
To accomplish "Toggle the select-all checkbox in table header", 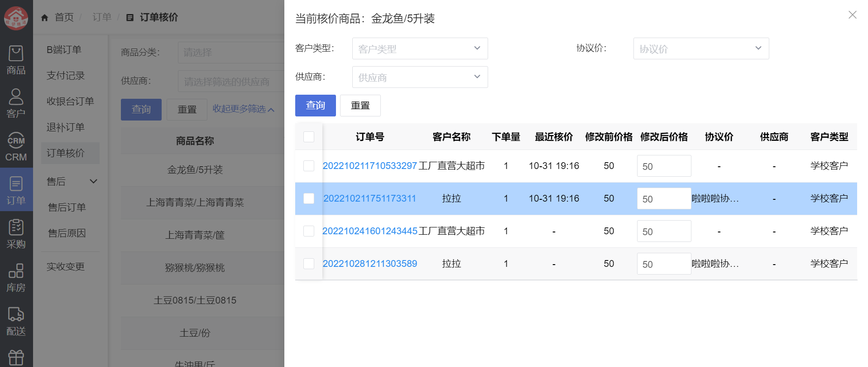I will [309, 137].
